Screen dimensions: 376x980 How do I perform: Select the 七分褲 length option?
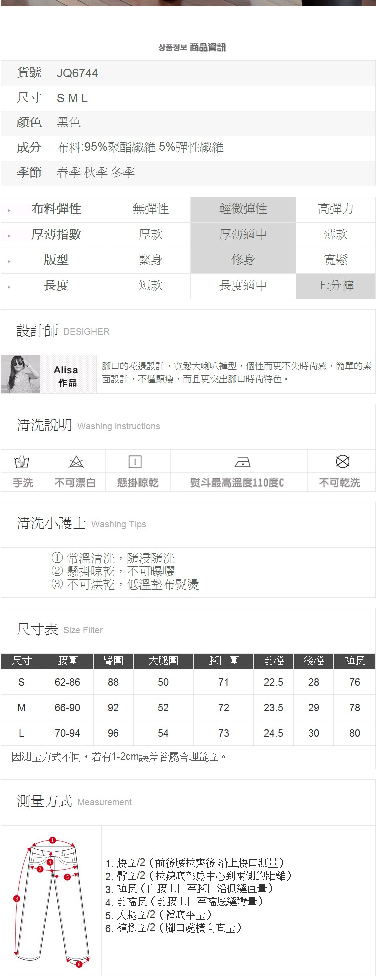point(336,286)
